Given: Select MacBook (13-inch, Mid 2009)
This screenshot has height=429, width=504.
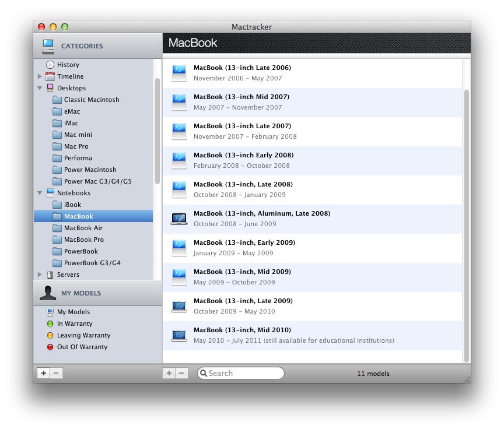Looking at the screenshot, I should [x=313, y=277].
